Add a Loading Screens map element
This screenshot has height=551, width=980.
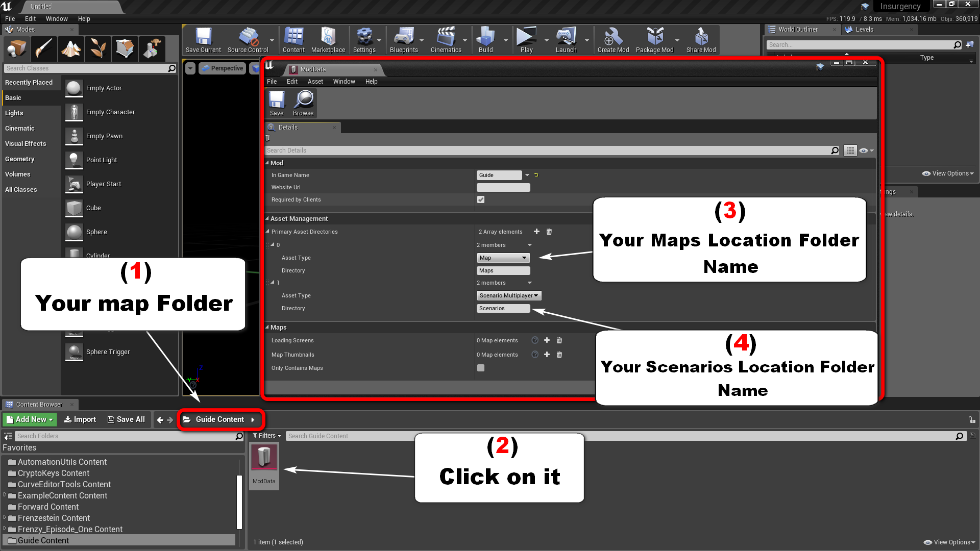coord(547,340)
